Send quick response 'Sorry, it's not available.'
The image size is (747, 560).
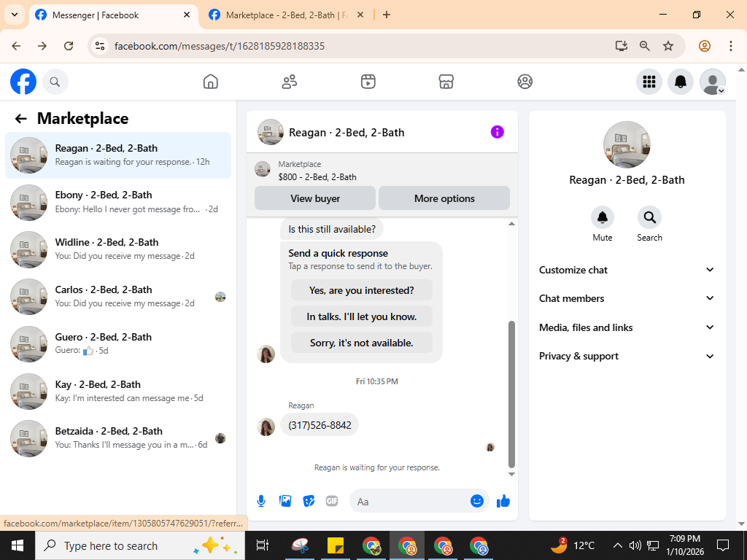[x=362, y=343]
